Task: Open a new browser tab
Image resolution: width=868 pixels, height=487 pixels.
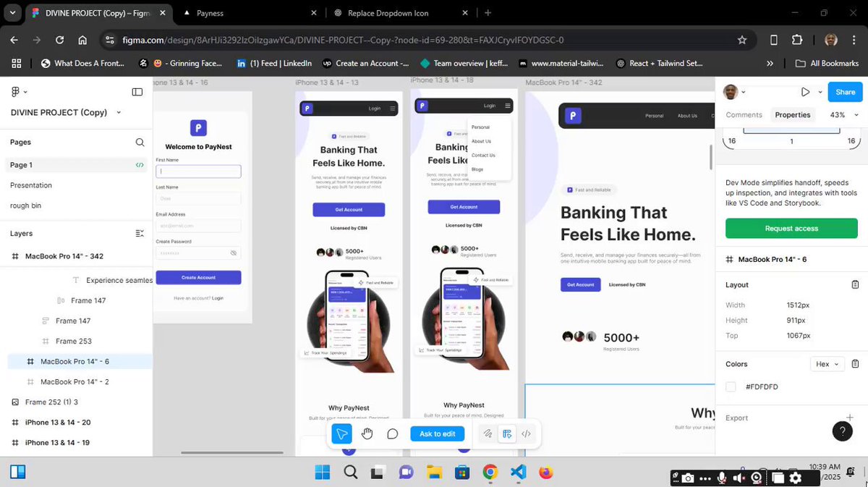Action: pyautogui.click(x=488, y=13)
